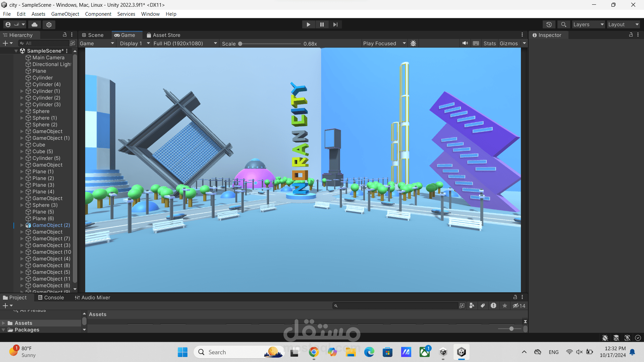Click the Pause playback button
This screenshot has height=362, width=644.
point(322,24)
